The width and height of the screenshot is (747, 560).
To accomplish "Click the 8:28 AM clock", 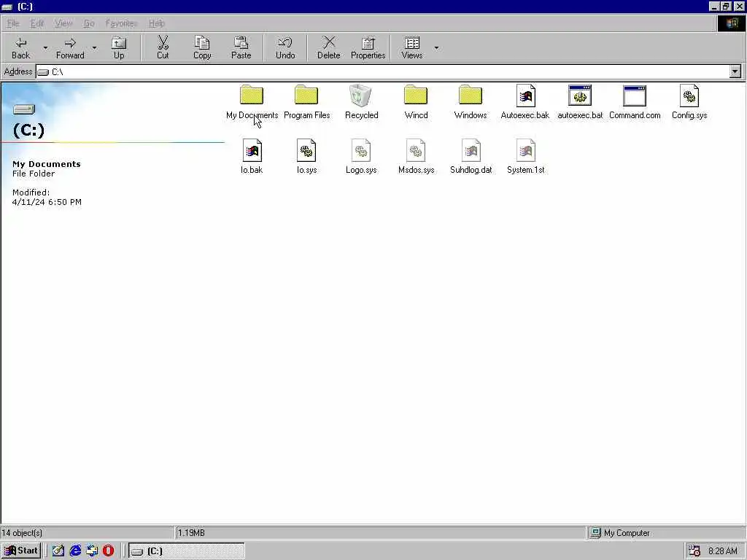I will click(x=723, y=551).
